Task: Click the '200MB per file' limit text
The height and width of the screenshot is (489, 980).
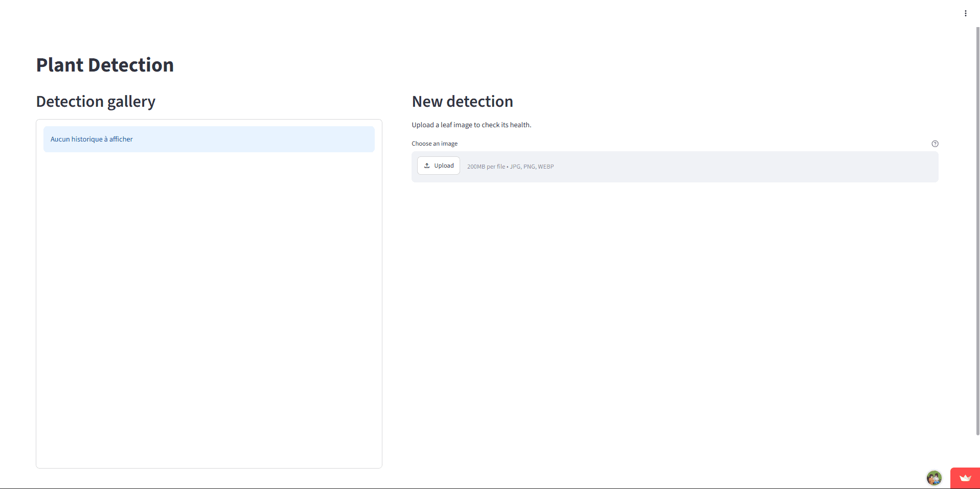Action: pos(486,167)
